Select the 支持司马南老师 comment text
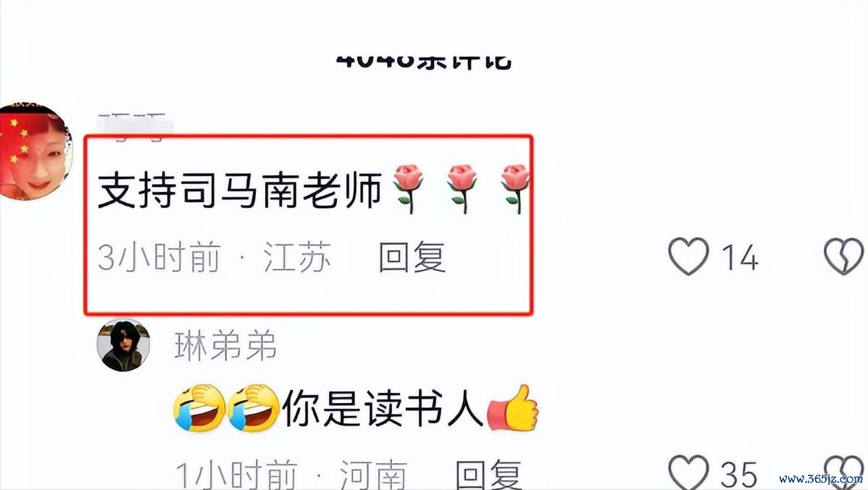 tap(240, 190)
